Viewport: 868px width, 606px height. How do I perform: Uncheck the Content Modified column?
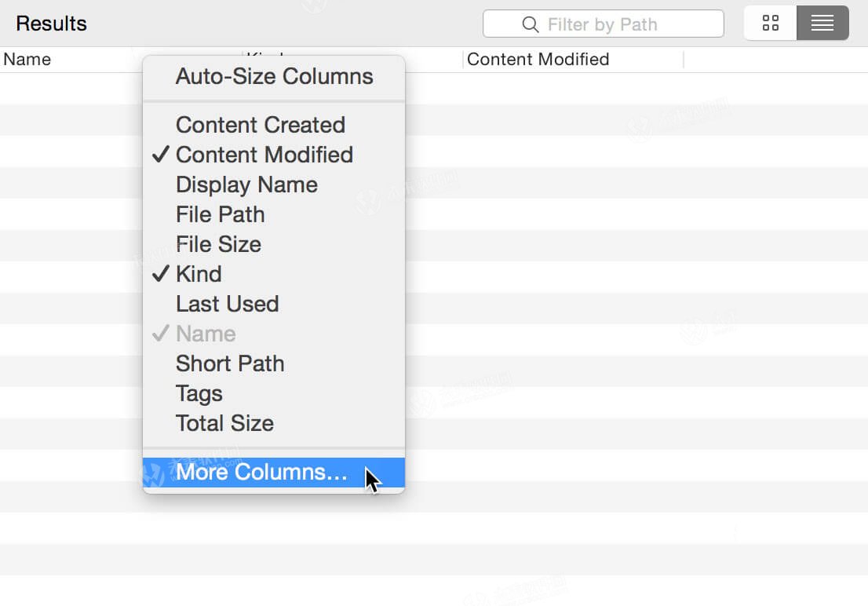264,155
